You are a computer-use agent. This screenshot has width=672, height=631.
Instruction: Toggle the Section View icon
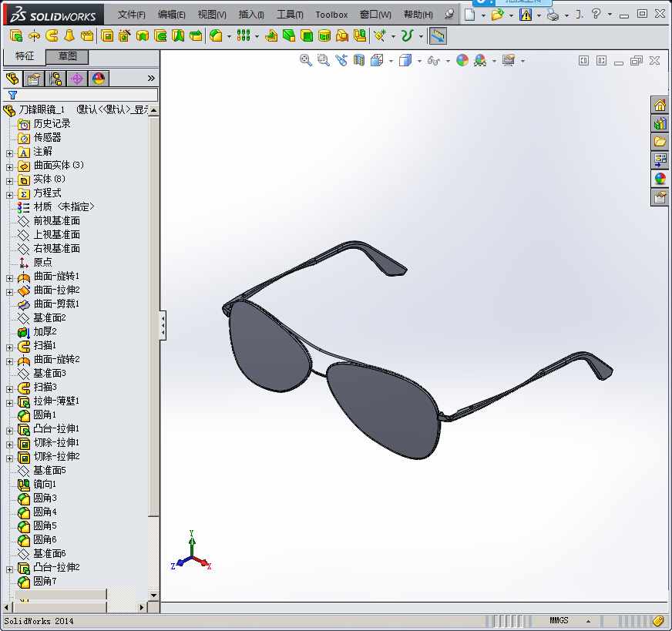(359, 60)
